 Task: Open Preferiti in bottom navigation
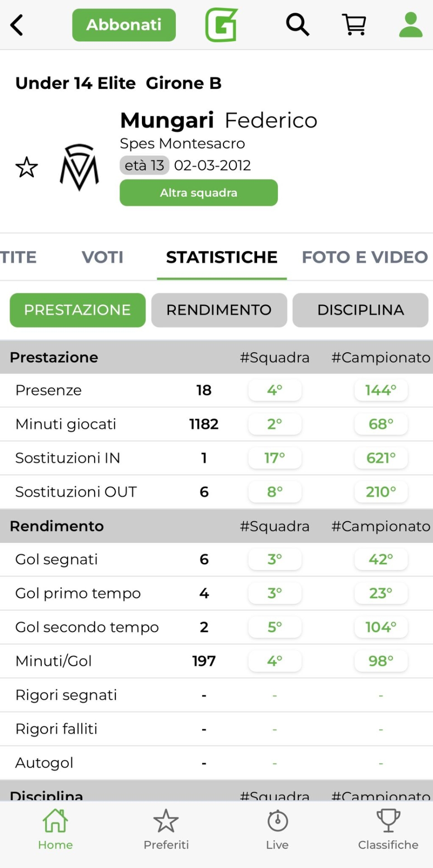pos(166,829)
